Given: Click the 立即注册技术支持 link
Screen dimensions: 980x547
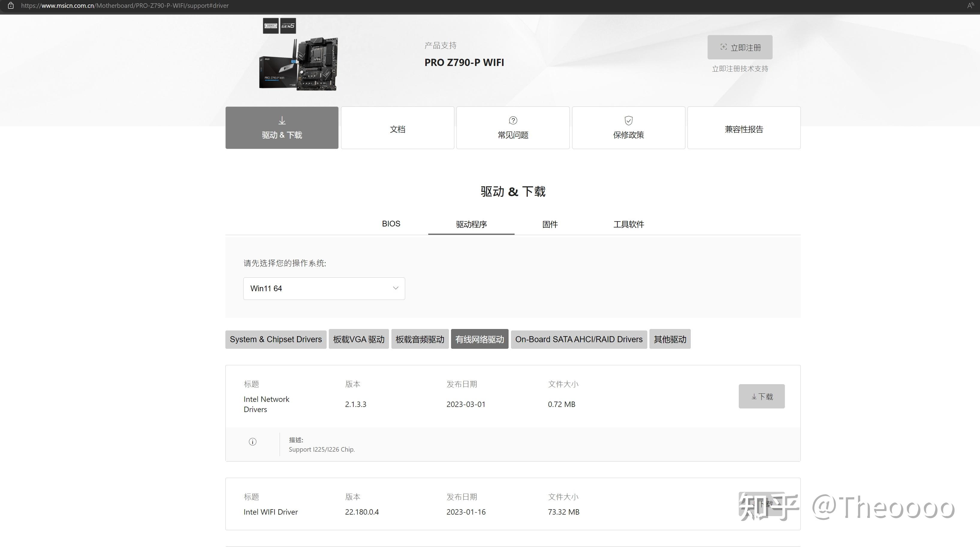Looking at the screenshot, I should [x=740, y=69].
